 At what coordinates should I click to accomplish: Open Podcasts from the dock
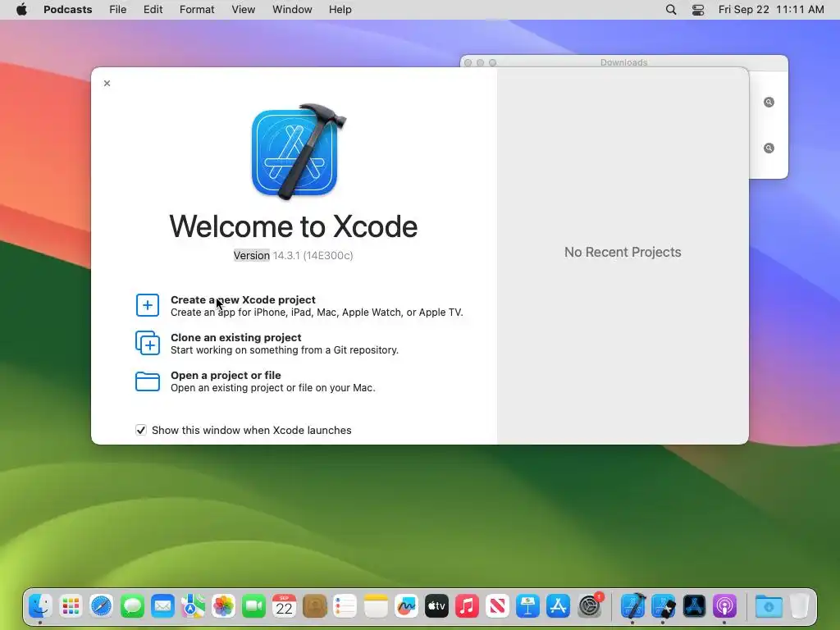(725, 606)
